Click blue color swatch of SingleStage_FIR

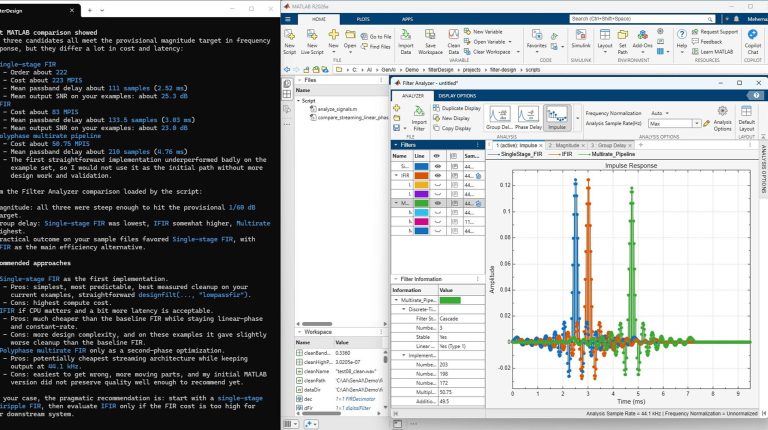(x=421, y=167)
